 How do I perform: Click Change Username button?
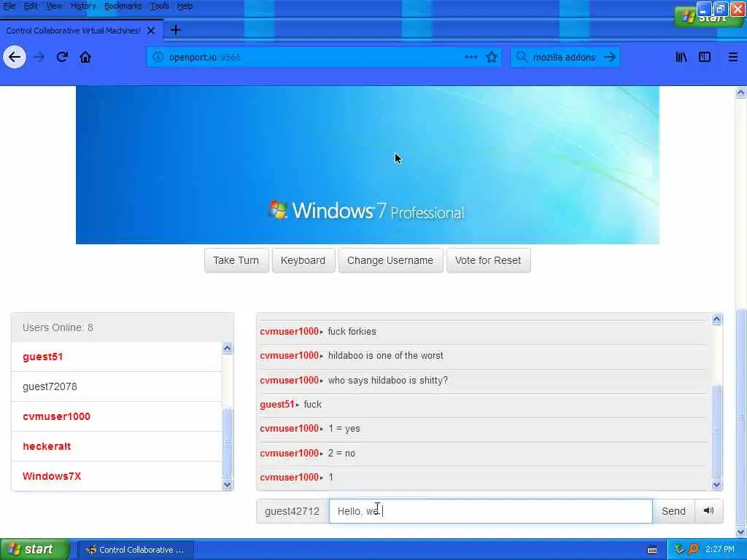(390, 260)
